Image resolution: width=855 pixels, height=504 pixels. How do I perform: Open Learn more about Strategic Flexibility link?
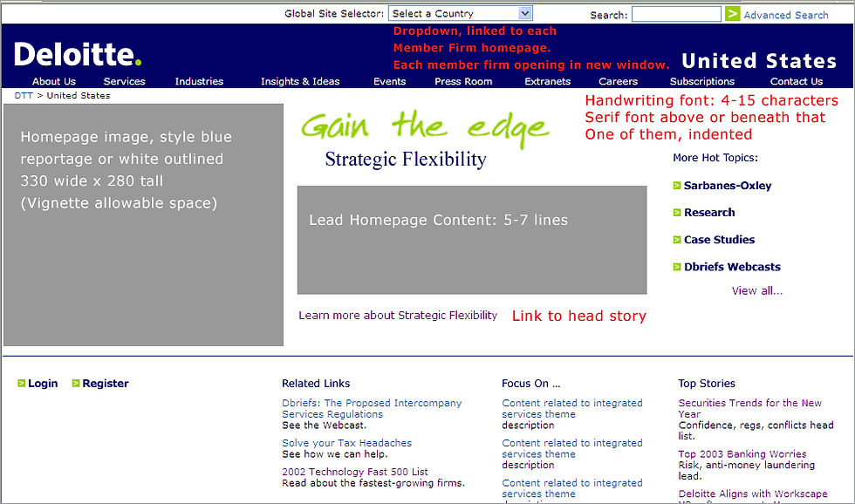pos(398,315)
